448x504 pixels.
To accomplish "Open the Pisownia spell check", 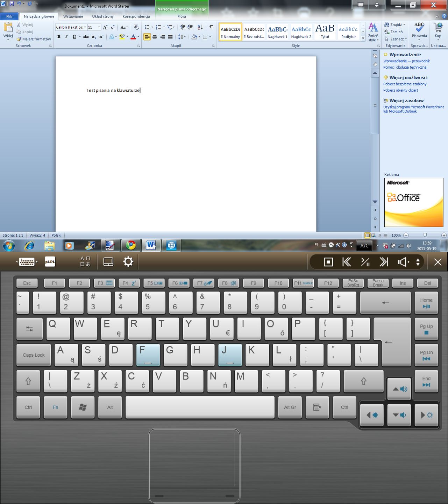I will (419, 31).
